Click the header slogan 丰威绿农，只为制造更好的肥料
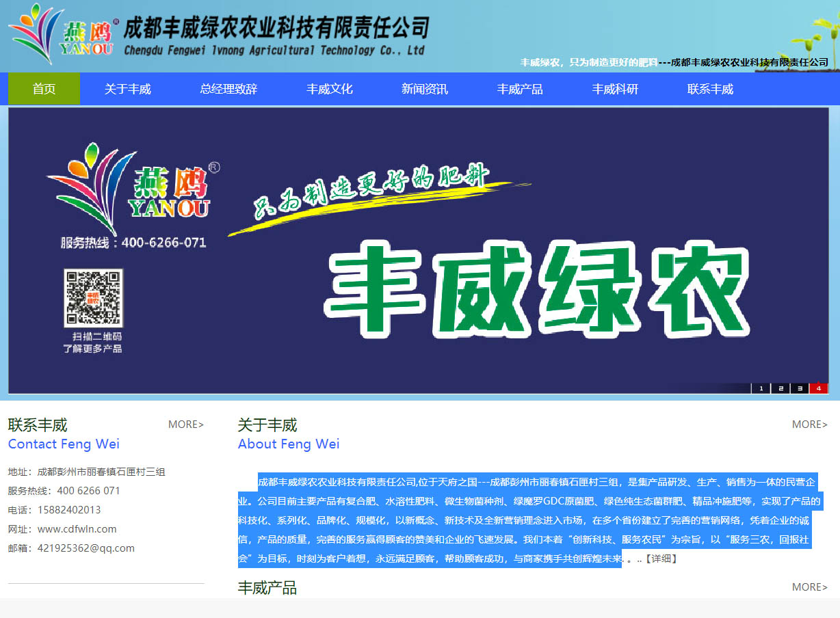840x618 pixels. pos(589,62)
